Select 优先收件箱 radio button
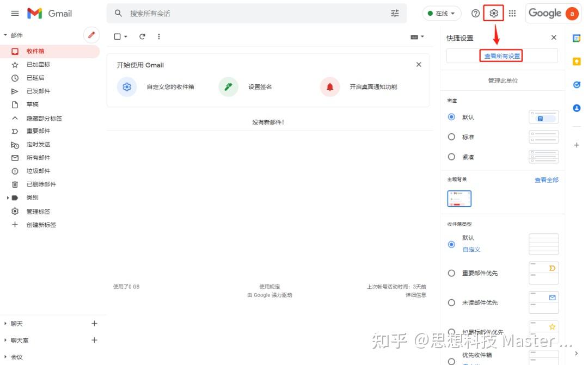Image resolution: width=588 pixels, height=365 pixels. (x=451, y=361)
